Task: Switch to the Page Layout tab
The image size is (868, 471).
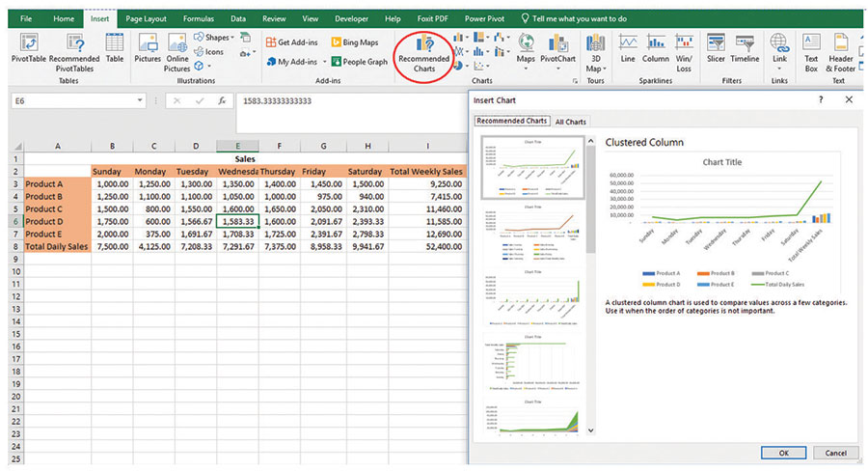Action: pyautogui.click(x=146, y=18)
